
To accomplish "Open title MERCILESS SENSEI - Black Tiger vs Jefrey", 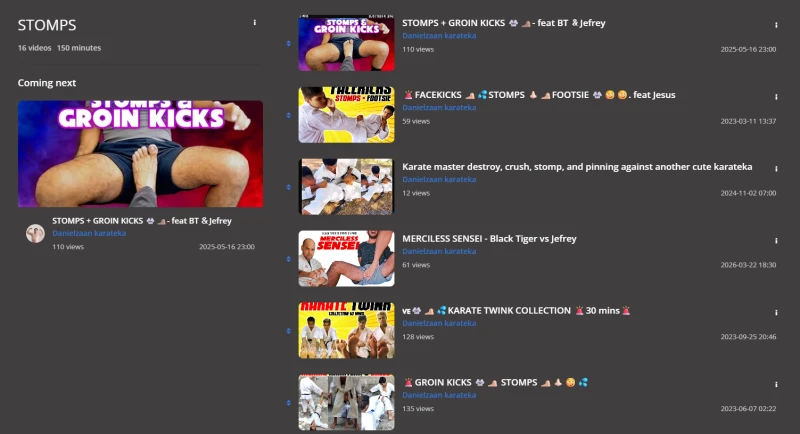I will point(489,239).
